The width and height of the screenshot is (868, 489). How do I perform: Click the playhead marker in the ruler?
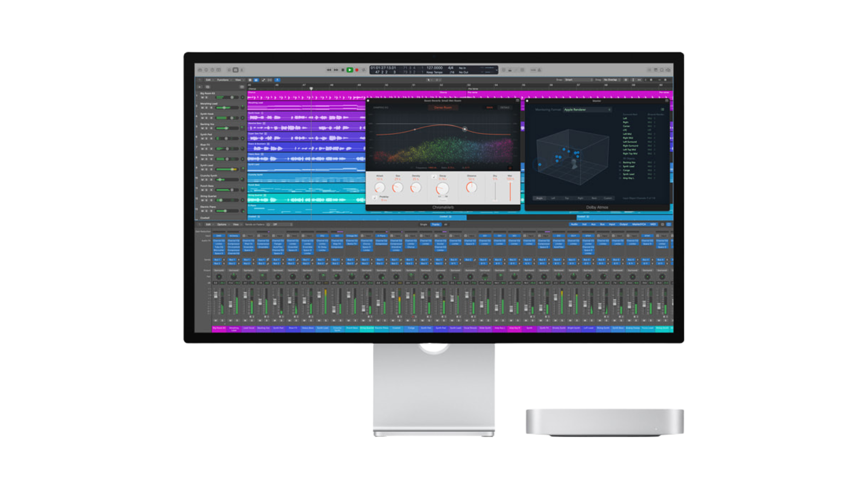coord(311,88)
